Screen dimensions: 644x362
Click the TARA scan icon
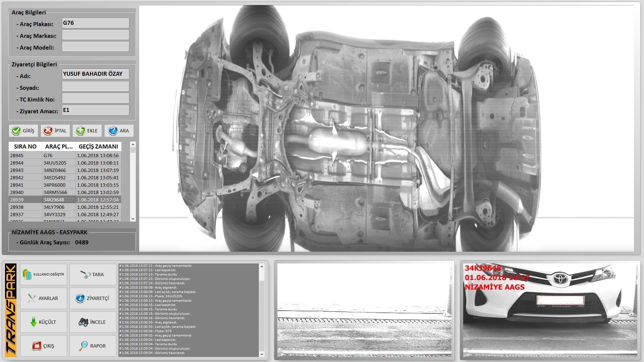coord(86,275)
